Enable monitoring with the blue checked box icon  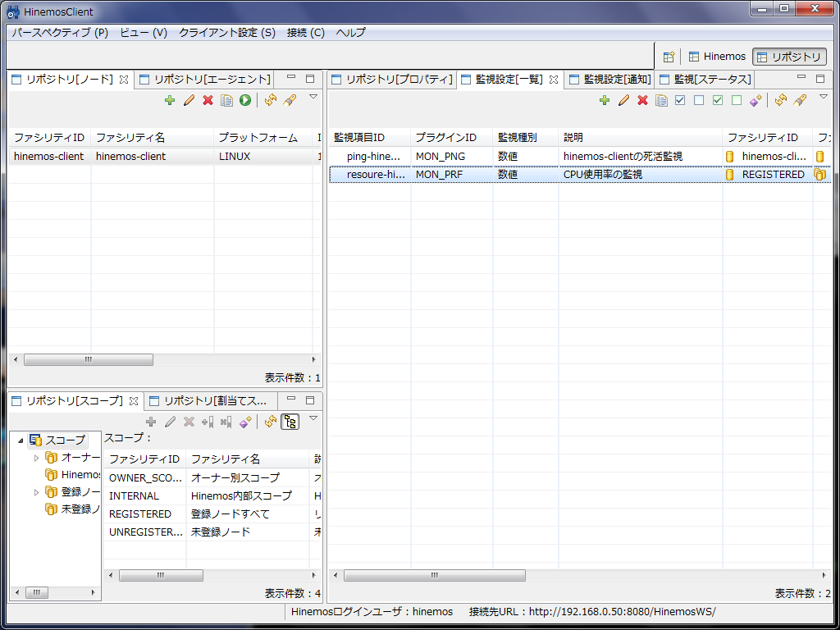pos(680,100)
